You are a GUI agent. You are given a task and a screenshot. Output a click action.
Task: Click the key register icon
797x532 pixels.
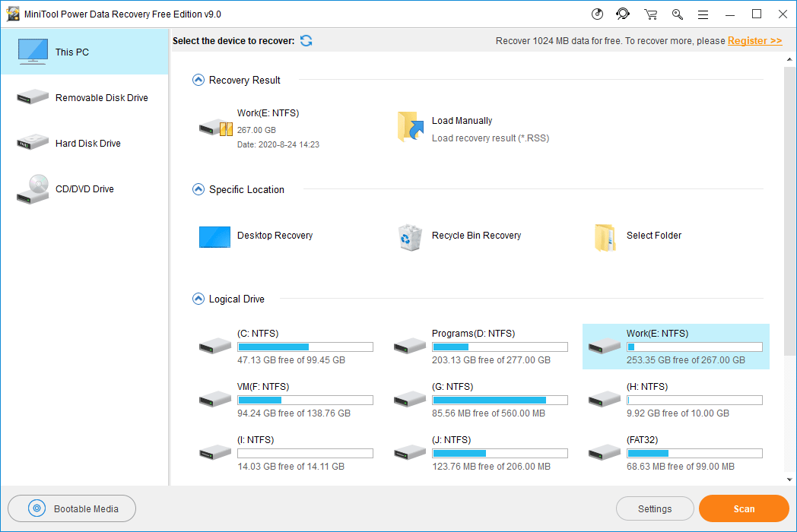(677, 14)
